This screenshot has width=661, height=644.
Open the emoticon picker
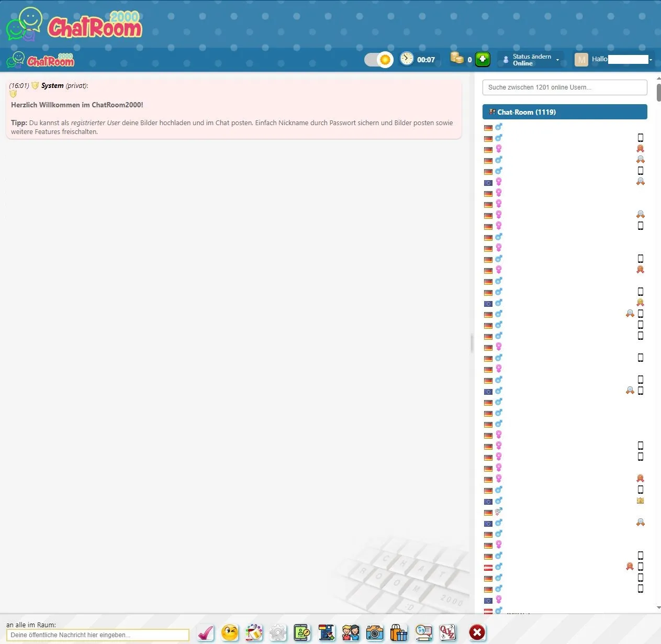click(230, 633)
